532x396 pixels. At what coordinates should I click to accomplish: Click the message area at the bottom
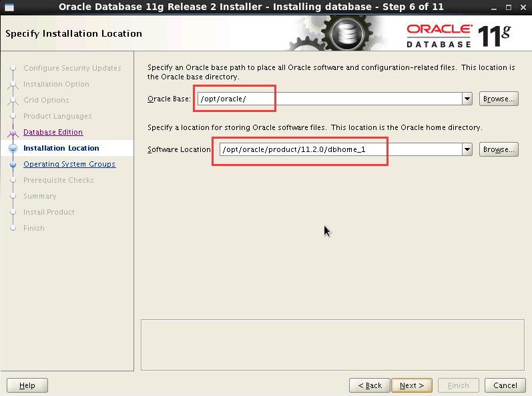pyautogui.click(x=332, y=345)
